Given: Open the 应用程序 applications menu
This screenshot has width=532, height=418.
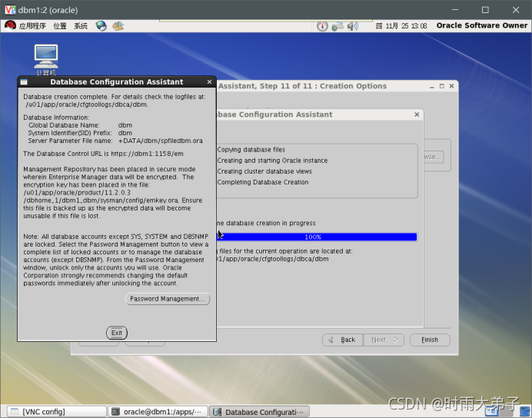Looking at the screenshot, I should pos(32,26).
